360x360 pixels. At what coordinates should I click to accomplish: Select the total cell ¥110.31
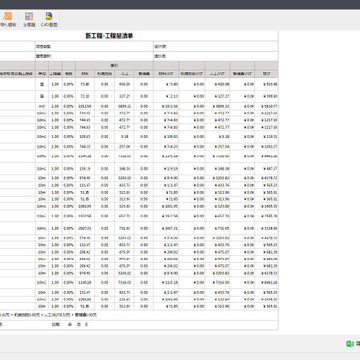pos(271,136)
